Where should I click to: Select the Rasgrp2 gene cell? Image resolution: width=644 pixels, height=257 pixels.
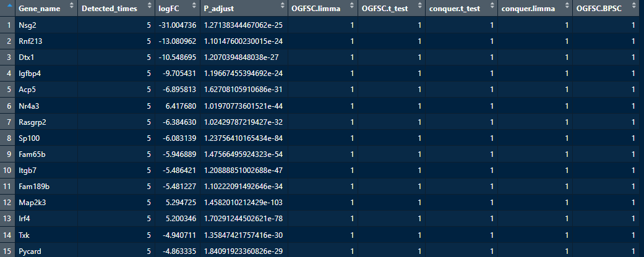coord(46,122)
